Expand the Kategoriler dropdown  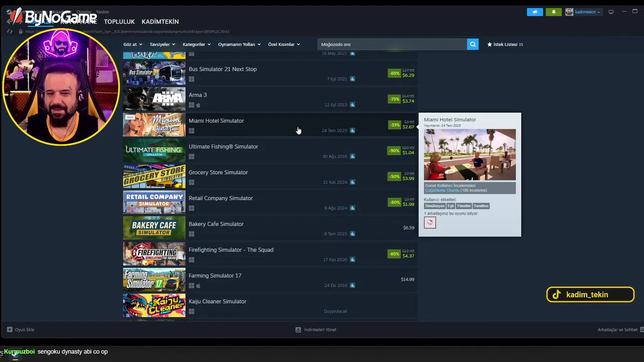click(x=197, y=44)
